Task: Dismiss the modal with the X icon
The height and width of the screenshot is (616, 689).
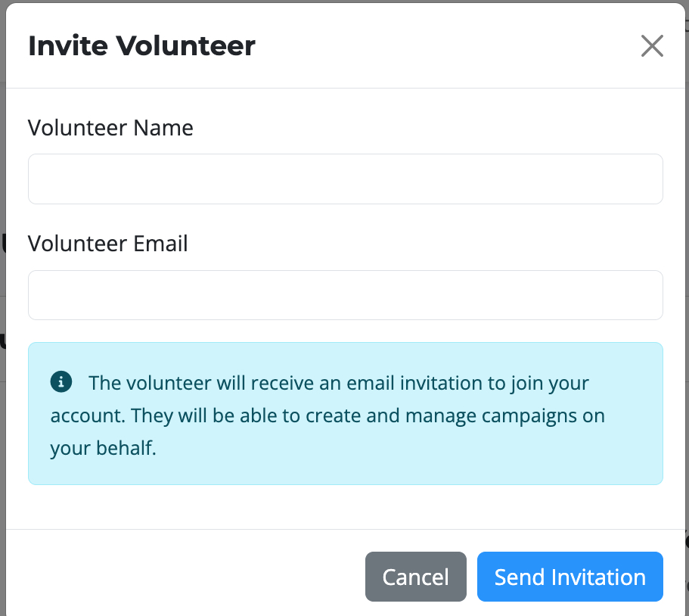Action: point(651,46)
